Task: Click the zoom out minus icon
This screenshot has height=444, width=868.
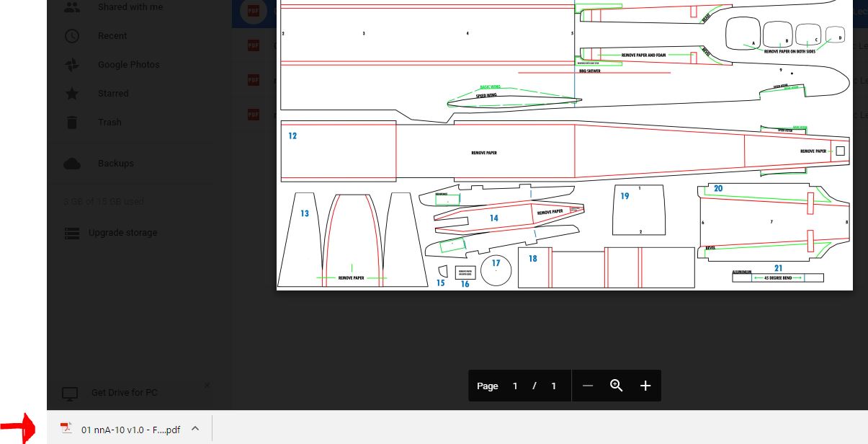Action: point(588,386)
